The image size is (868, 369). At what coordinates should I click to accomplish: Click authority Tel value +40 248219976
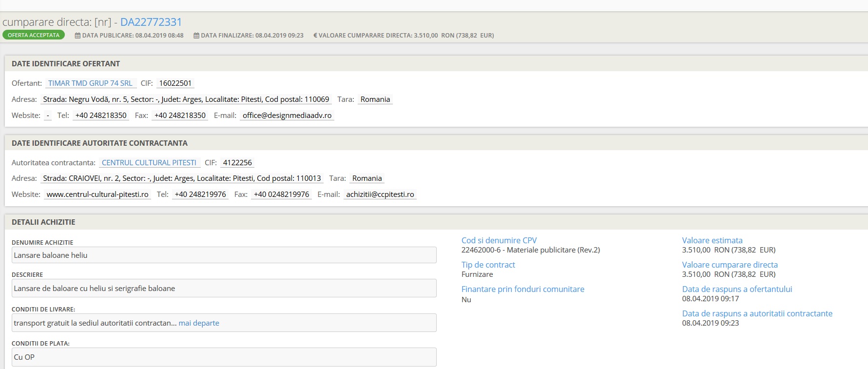click(x=200, y=194)
